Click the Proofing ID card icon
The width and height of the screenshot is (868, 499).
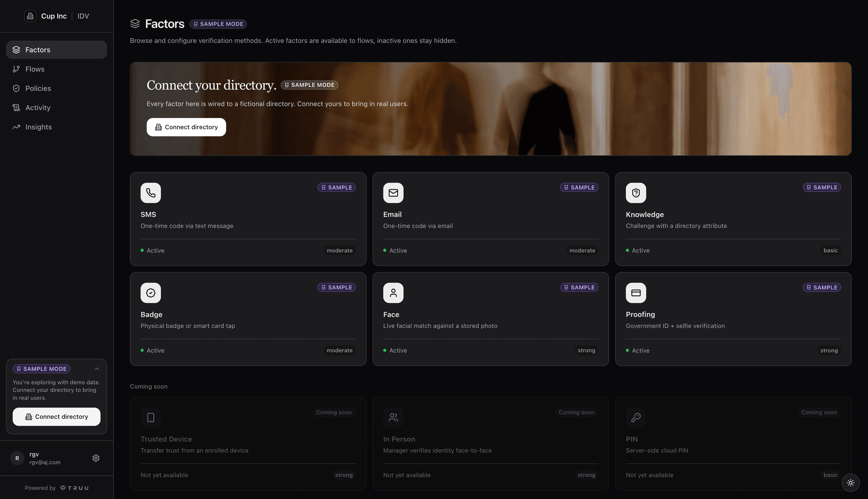pyautogui.click(x=636, y=293)
